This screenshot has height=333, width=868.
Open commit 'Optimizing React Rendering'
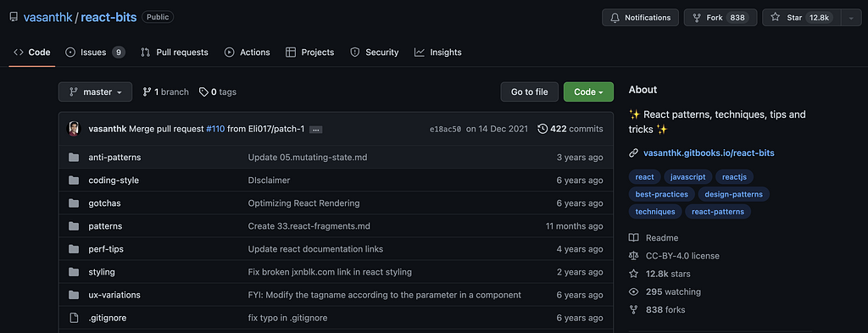pos(304,203)
